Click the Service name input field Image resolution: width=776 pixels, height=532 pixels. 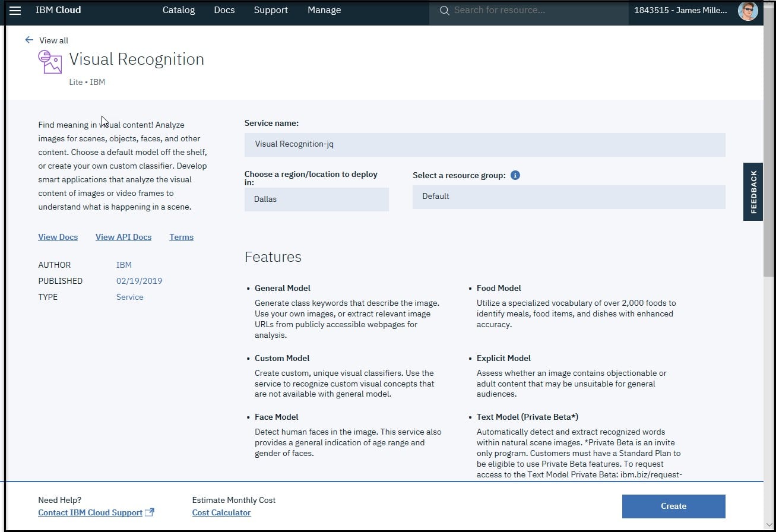coord(485,145)
